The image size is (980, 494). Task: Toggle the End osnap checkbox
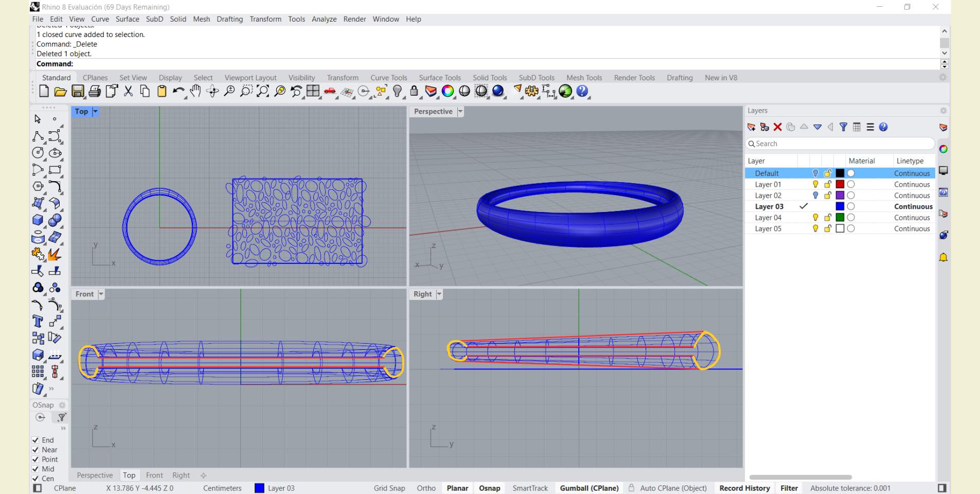[x=35, y=440]
